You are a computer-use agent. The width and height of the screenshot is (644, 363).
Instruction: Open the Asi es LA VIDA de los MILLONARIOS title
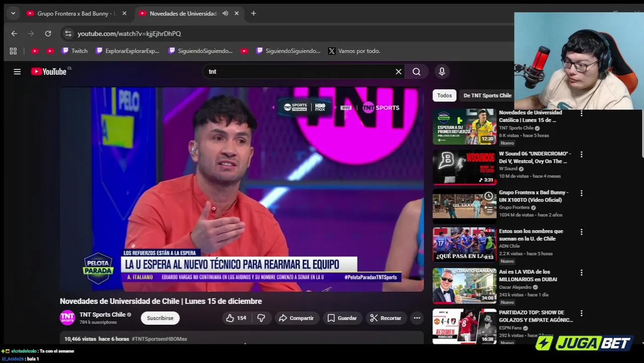pos(528,276)
